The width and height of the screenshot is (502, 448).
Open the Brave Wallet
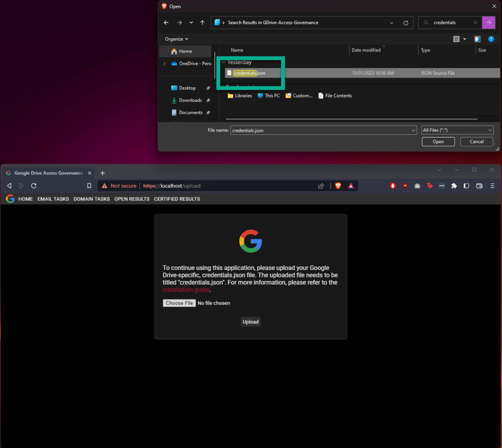479,186
